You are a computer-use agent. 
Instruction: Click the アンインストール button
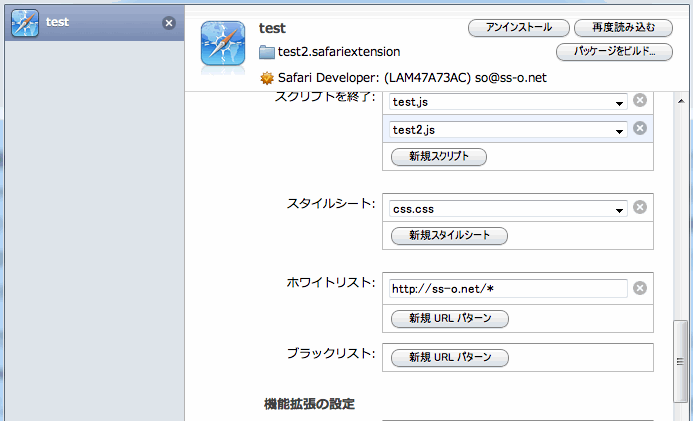518,28
